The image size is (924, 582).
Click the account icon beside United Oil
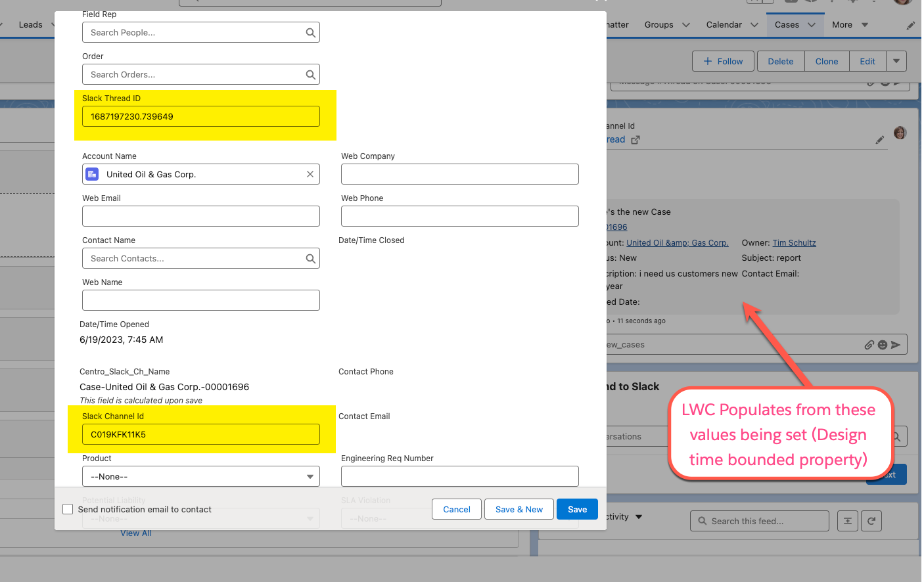pos(93,174)
